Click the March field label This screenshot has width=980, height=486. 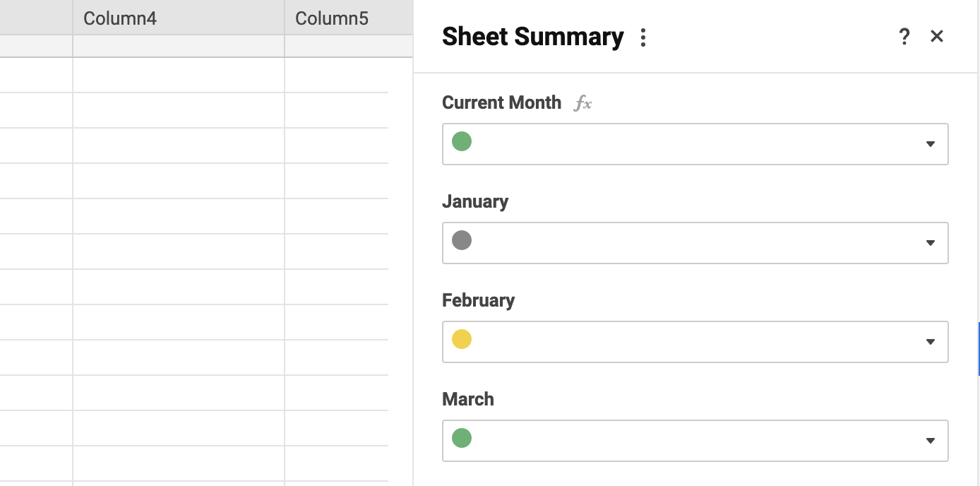click(x=467, y=399)
